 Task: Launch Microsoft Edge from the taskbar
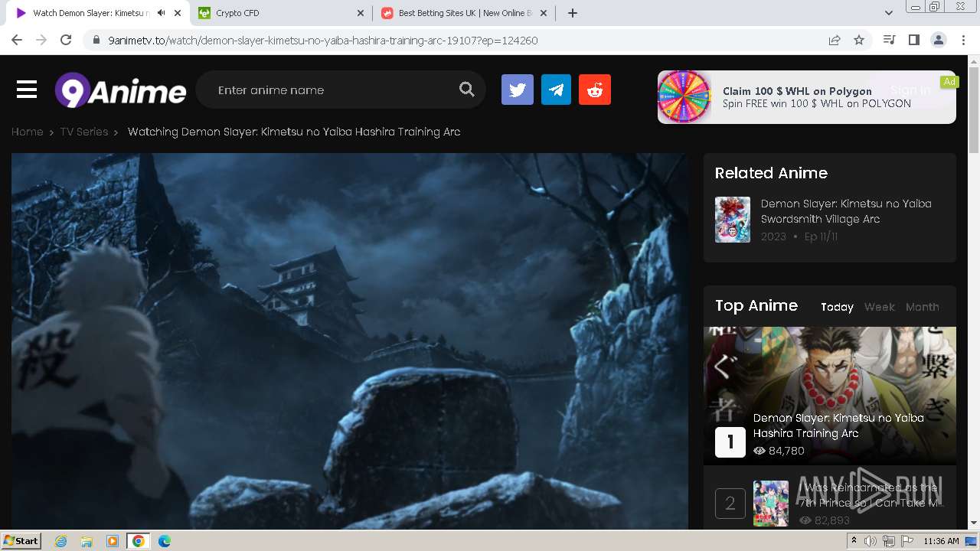[165, 541]
